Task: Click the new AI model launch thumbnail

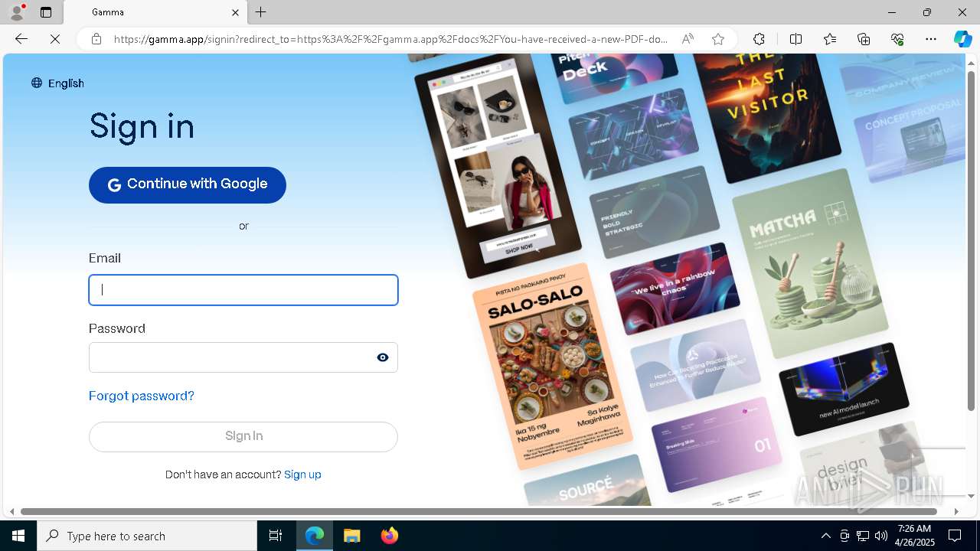Action: tap(844, 389)
